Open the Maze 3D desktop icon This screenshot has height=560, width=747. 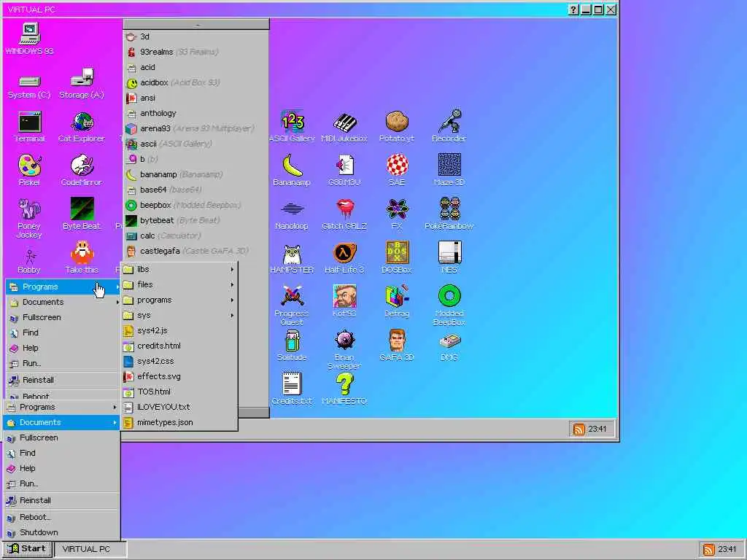449,171
